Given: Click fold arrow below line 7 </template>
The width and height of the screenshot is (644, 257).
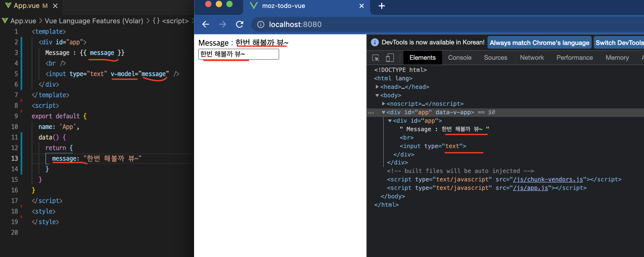Looking at the screenshot, I should [x=22, y=100].
